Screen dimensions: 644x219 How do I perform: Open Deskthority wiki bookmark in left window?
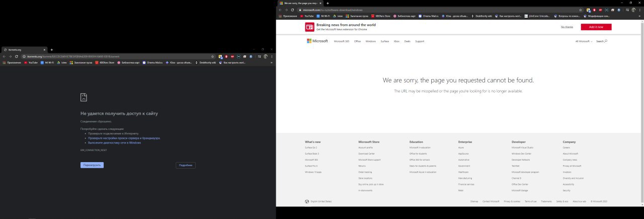[x=205, y=62]
